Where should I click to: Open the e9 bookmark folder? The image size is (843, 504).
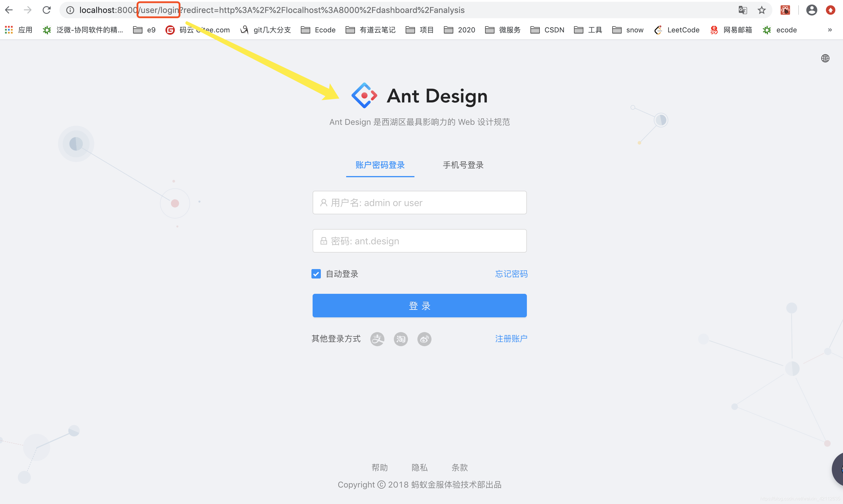tap(144, 30)
